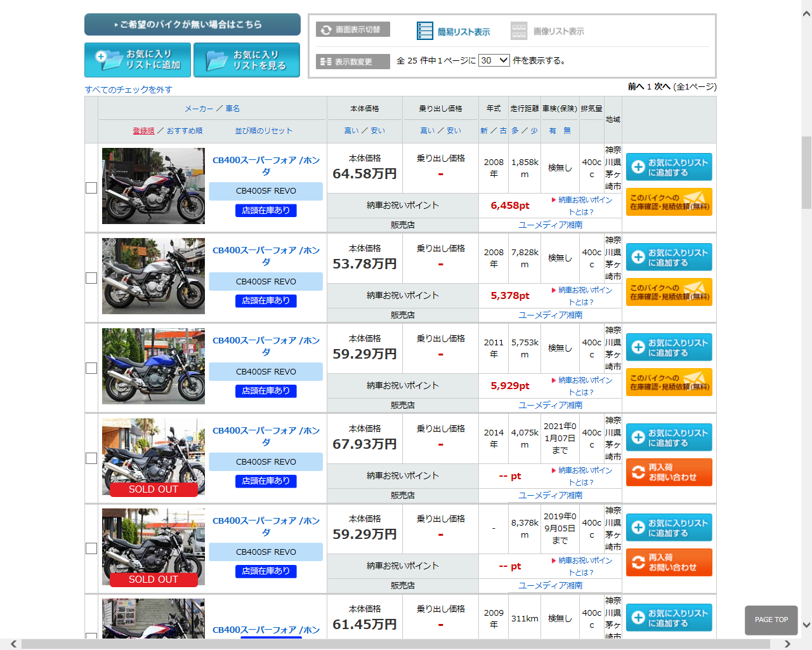Sort by おすすめ順
The width and height of the screenshot is (812, 650).
tap(185, 131)
